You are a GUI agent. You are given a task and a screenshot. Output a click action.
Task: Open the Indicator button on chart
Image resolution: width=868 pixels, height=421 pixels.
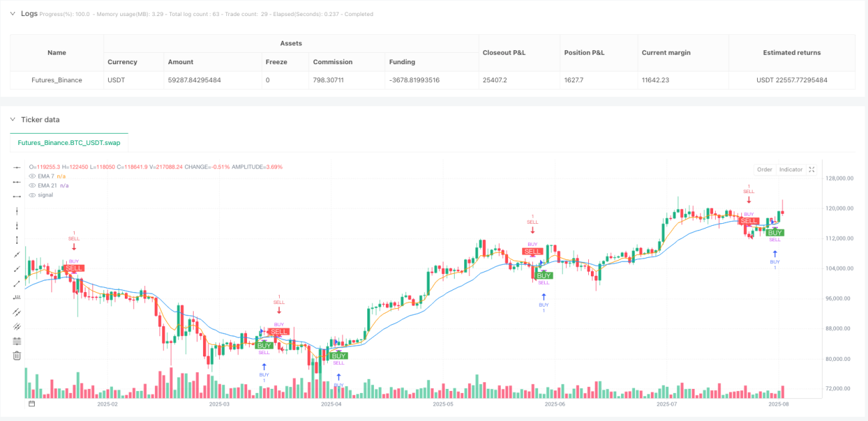tap(791, 170)
